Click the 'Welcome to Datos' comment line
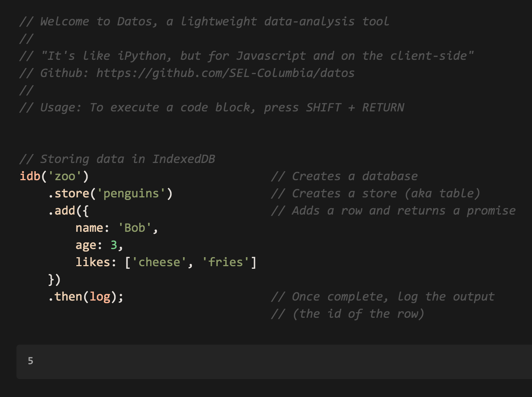Viewport: 532px width, 397px height. [x=204, y=21]
